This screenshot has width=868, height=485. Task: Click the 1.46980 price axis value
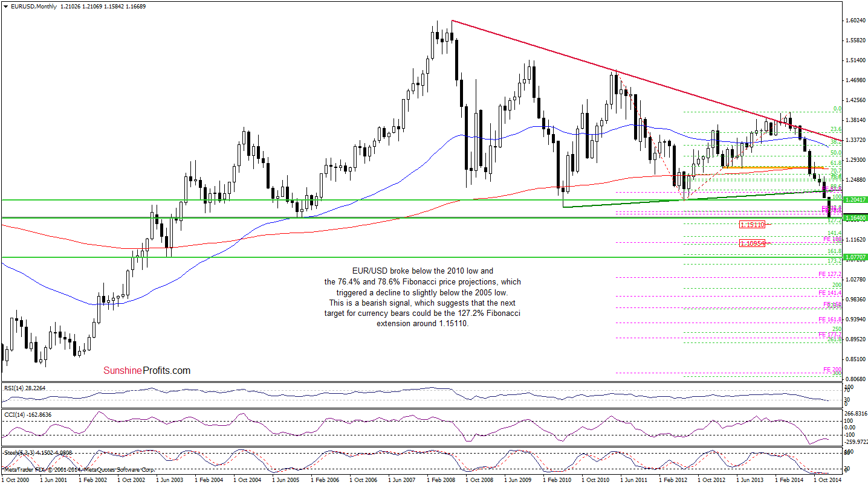(855, 80)
